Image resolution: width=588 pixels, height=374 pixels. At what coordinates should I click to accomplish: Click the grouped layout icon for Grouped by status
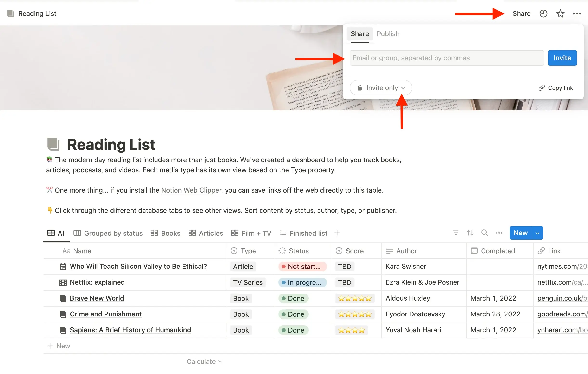pyautogui.click(x=78, y=233)
